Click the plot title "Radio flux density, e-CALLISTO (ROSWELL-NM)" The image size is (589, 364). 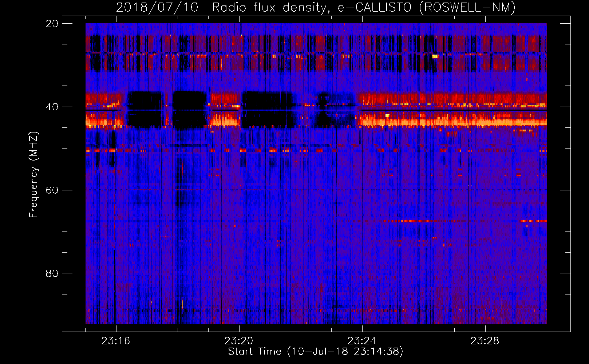tap(364, 7)
